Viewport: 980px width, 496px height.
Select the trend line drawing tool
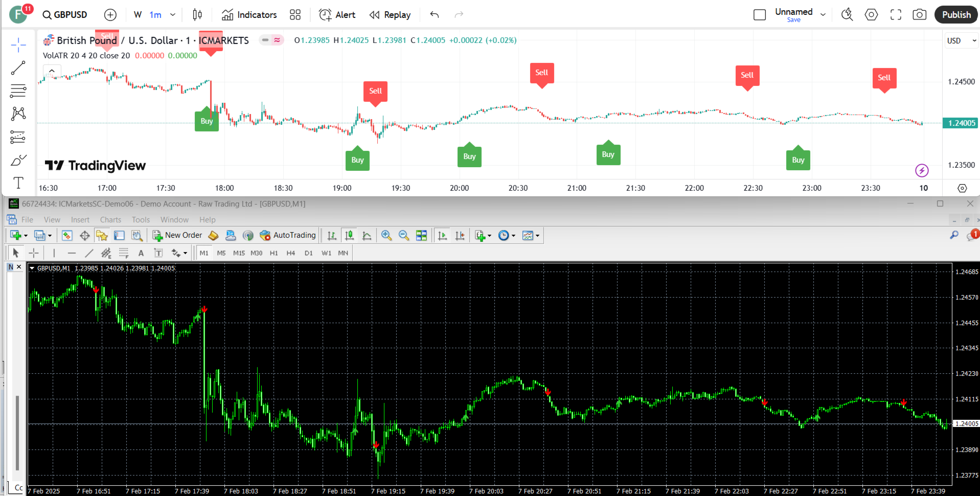(x=18, y=67)
